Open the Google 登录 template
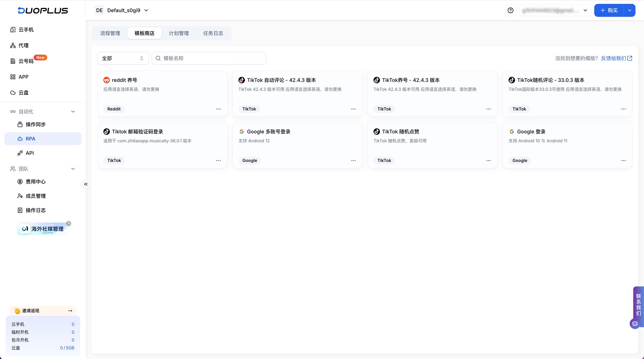The height and width of the screenshot is (359, 644). (x=567, y=145)
